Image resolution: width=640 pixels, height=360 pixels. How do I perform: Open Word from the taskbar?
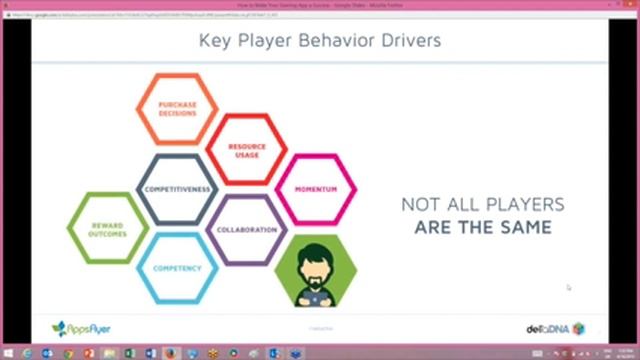[150, 353]
